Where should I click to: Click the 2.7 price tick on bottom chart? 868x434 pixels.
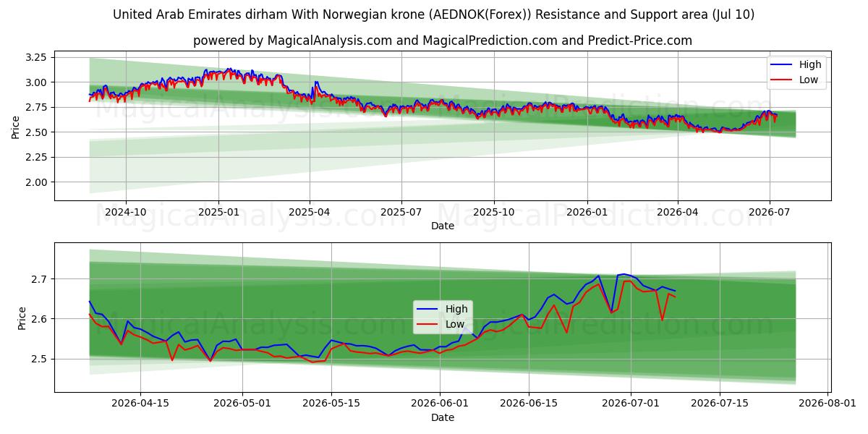41,279
